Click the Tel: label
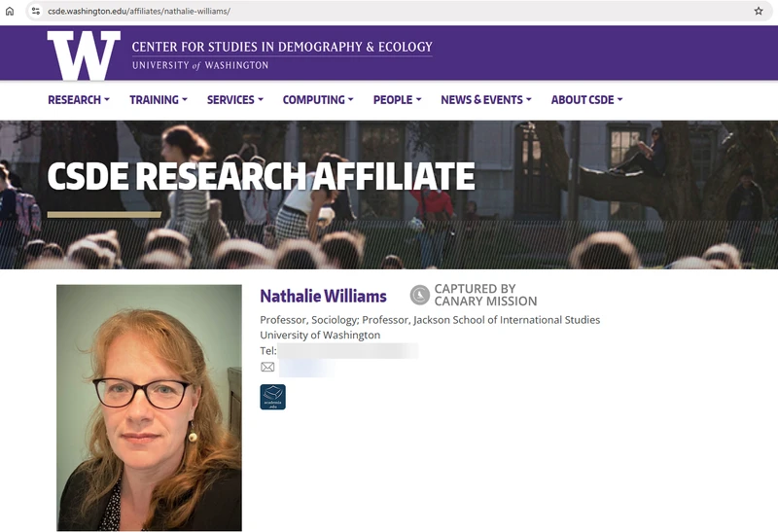Image resolution: width=778 pixels, height=532 pixels. [268, 351]
